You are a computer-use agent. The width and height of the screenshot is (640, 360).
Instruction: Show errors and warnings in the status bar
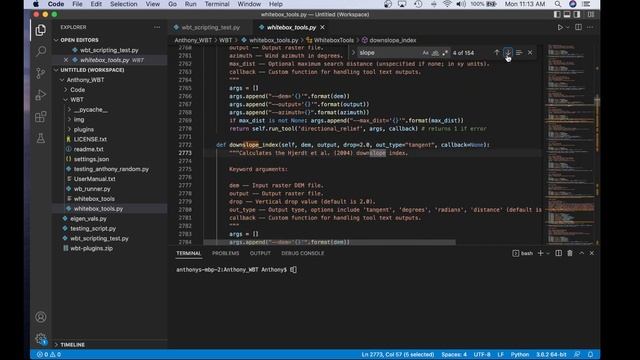point(49,354)
